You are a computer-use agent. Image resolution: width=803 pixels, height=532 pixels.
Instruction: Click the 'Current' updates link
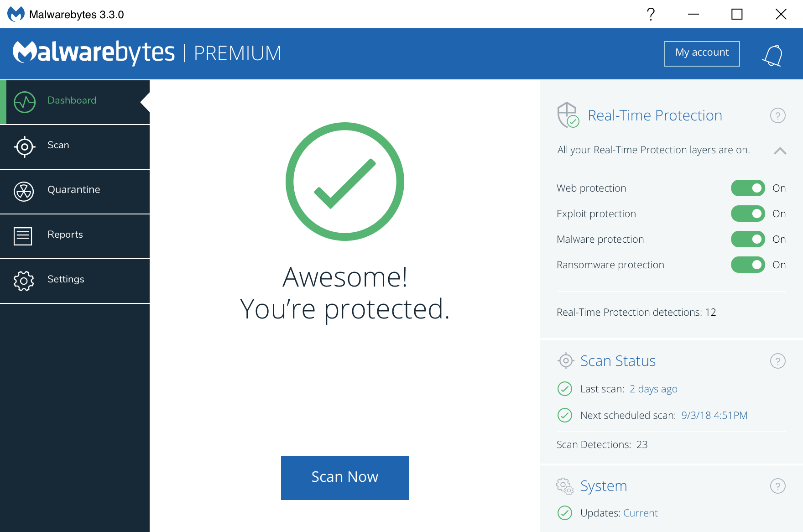point(641,513)
